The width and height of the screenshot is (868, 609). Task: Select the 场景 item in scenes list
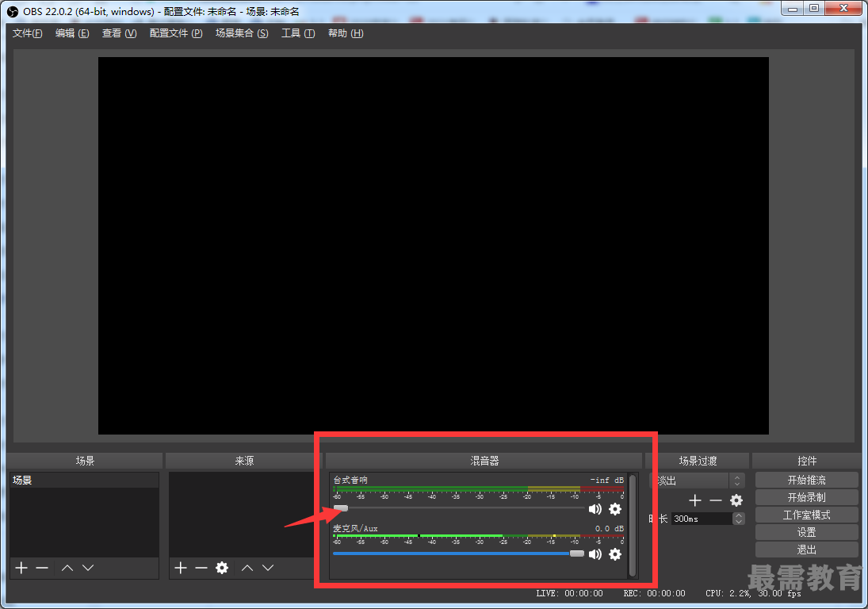(84, 481)
